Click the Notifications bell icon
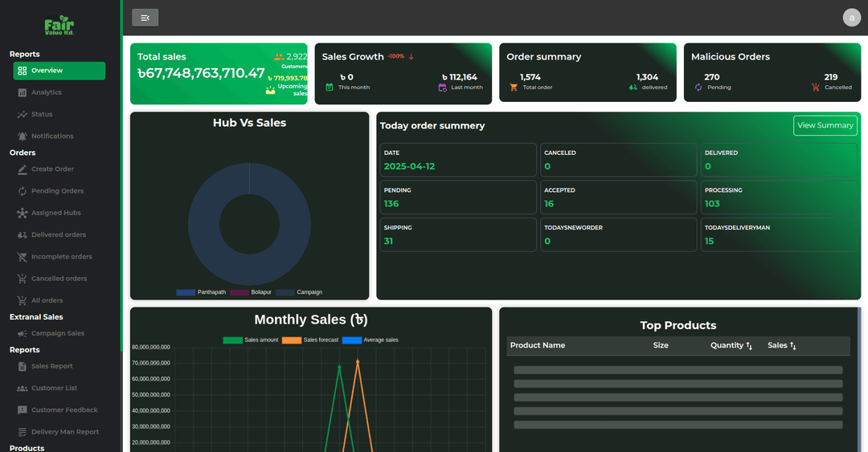Image resolution: width=868 pixels, height=452 pixels. point(23,136)
